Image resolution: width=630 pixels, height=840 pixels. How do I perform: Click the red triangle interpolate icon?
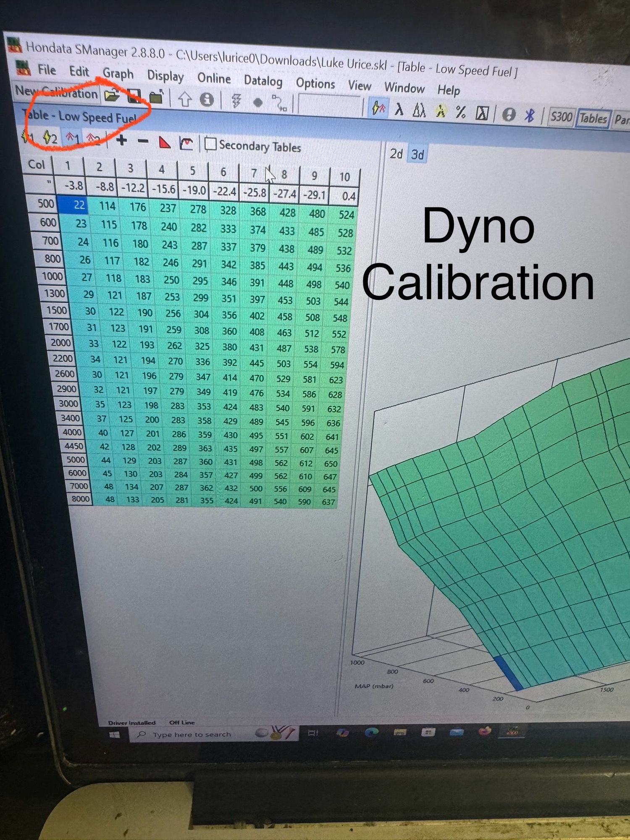pyautogui.click(x=165, y=143)
